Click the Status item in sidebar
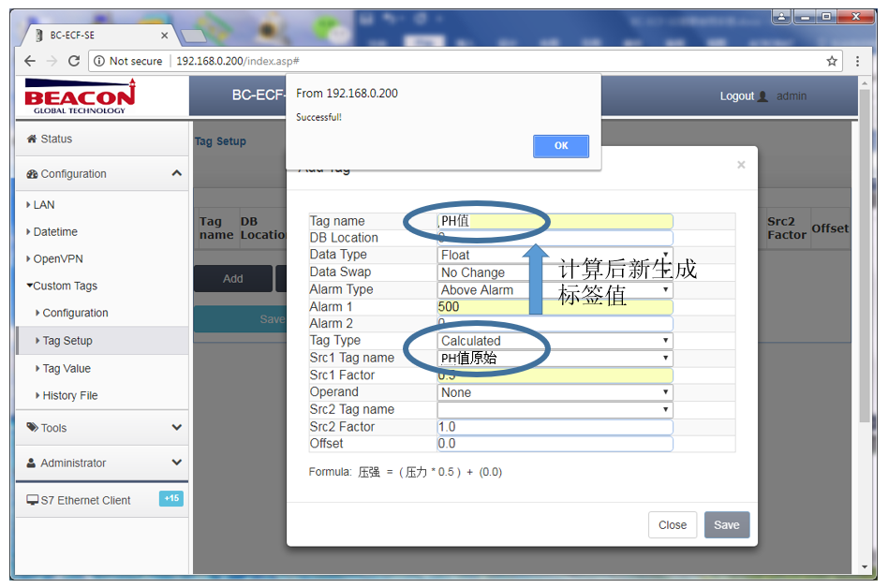This screenshot has height=588, width=888. 55,139
